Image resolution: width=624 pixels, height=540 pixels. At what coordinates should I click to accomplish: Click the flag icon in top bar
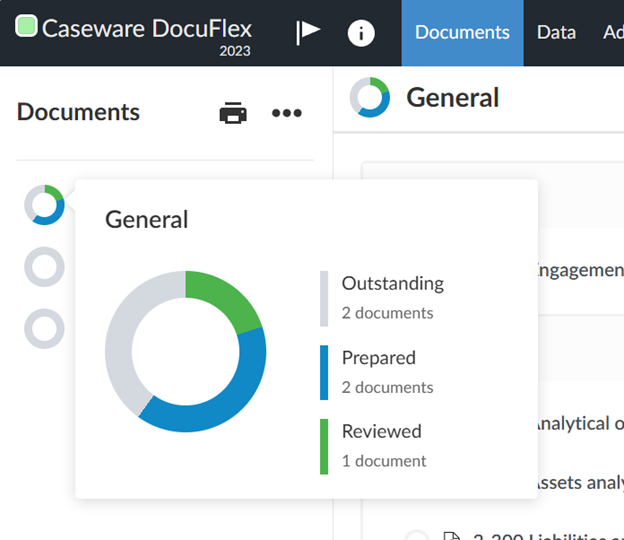coord(308,33)
